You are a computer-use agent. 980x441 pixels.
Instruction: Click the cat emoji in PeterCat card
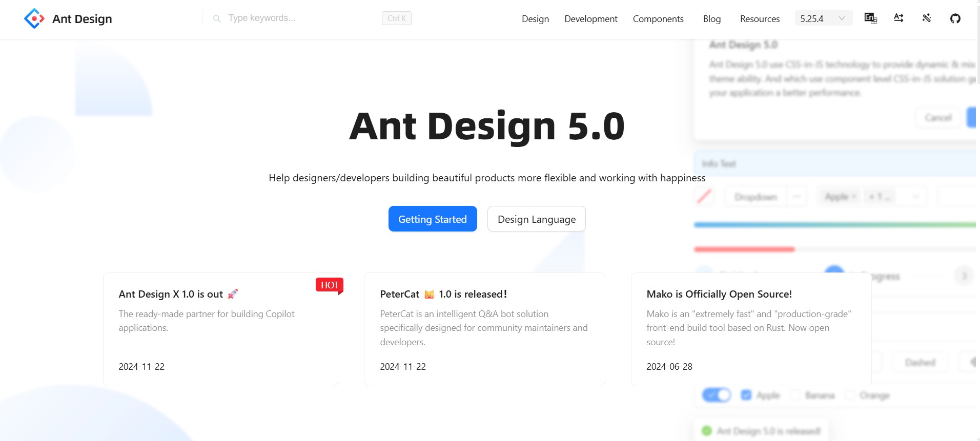coord(430,294)
